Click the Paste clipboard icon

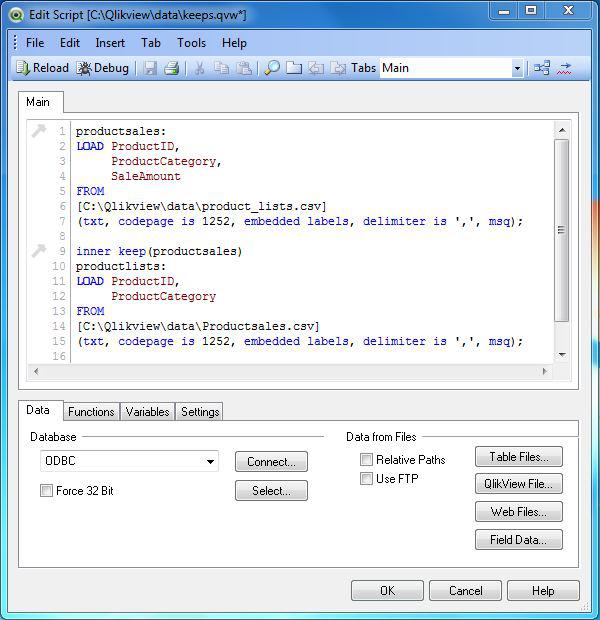[x=244, y=68]
